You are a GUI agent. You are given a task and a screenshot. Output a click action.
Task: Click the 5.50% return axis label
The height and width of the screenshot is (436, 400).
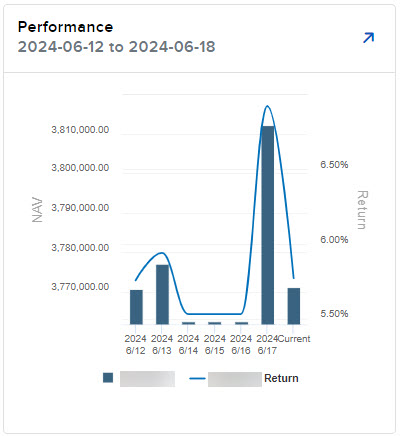(x=334, y=313)
